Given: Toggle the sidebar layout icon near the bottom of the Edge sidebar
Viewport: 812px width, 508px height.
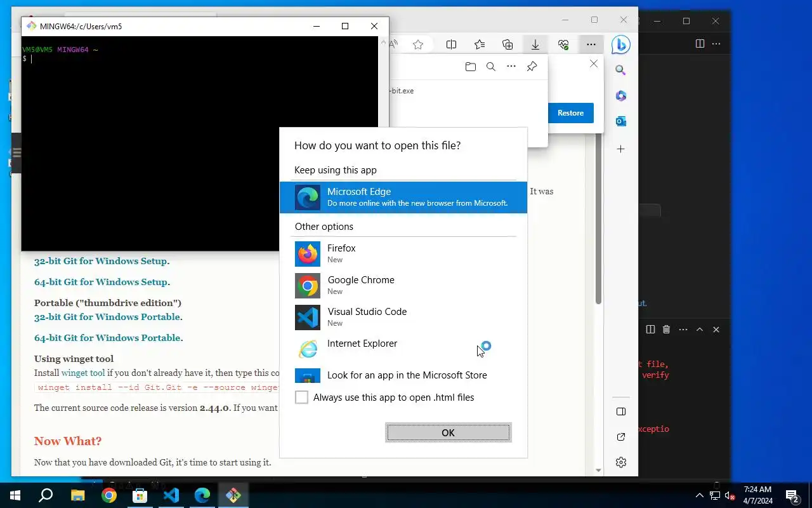Looking at the screenshot, I should click(621, 411).
